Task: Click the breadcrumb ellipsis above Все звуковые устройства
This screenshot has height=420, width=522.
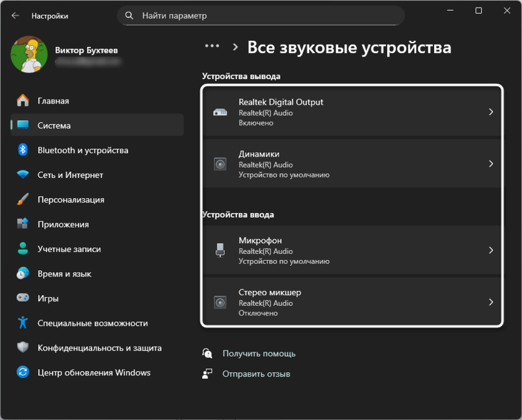Action: [x=211, y=45]
